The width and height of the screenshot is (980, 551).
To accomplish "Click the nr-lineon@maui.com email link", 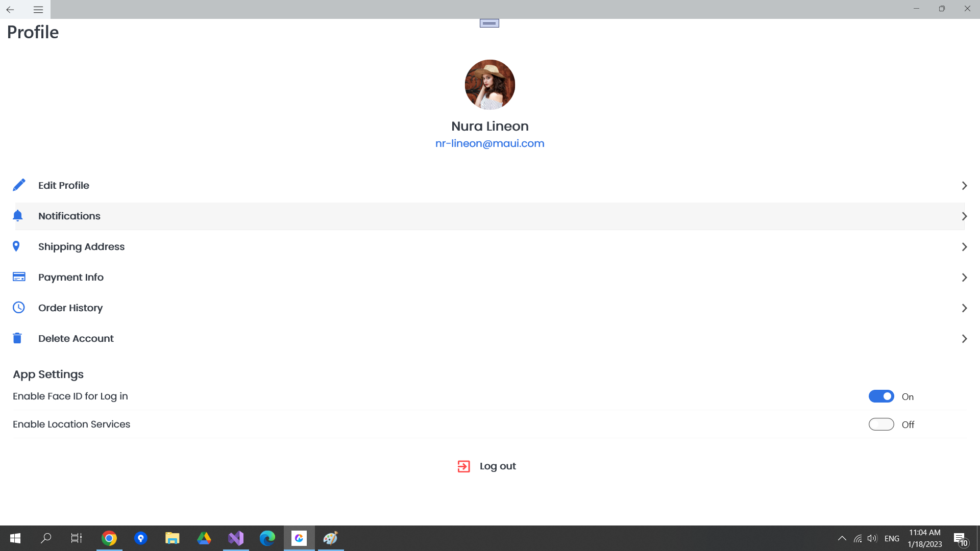I will pyautogui.click(x=490, y=143).
